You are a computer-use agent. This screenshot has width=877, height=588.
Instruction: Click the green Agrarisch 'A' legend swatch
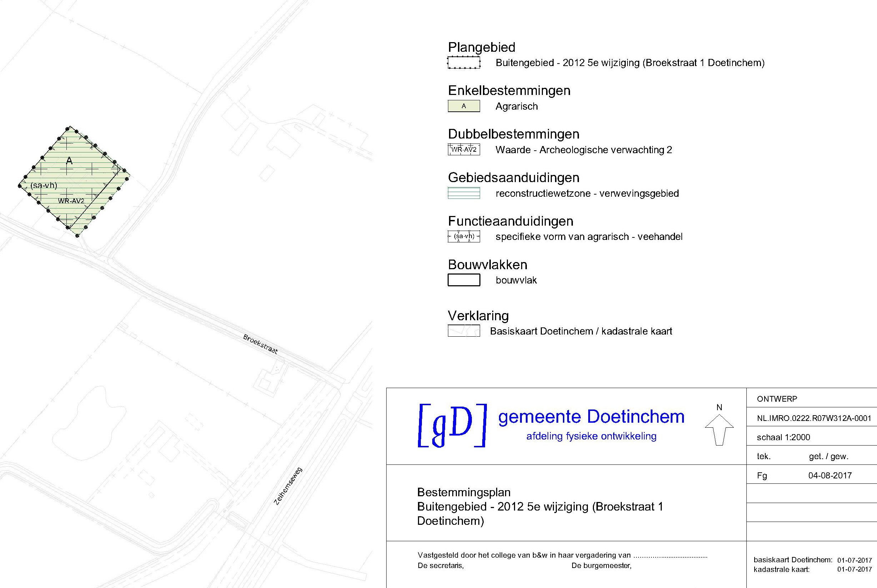[464, 106]
